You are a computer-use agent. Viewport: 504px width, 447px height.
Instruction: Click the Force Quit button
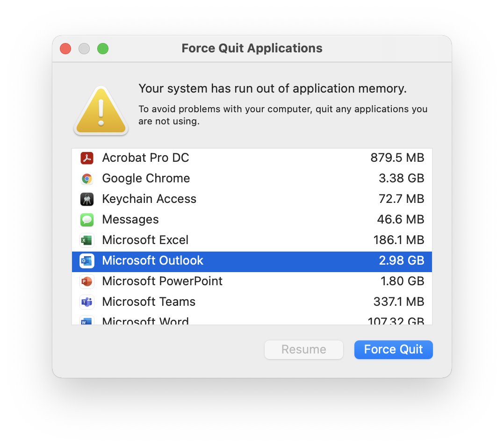pos(394,350)
